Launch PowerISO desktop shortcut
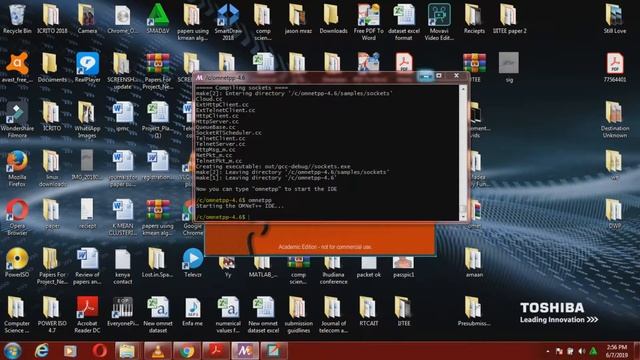Screen dimensions: 640x360 pos(17,263)
